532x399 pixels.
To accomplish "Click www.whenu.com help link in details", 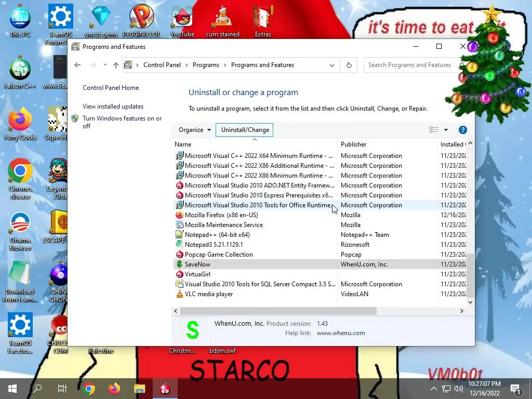I will click(x=341, y=333).
